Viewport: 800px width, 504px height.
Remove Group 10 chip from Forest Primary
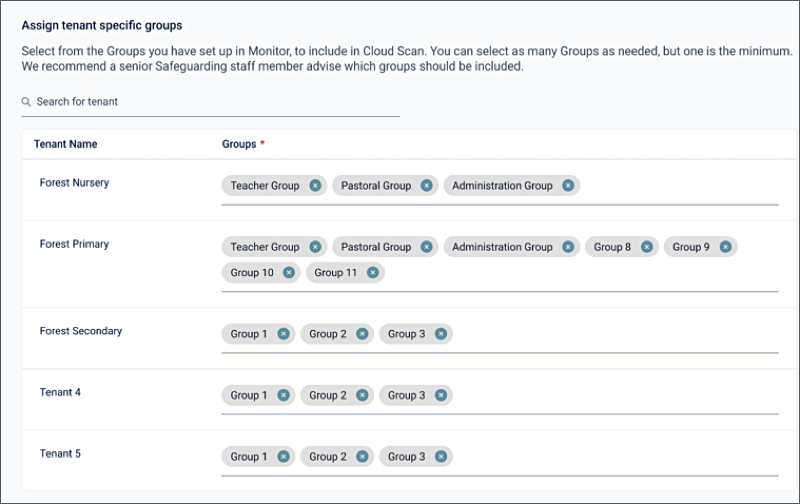(289, 272)
